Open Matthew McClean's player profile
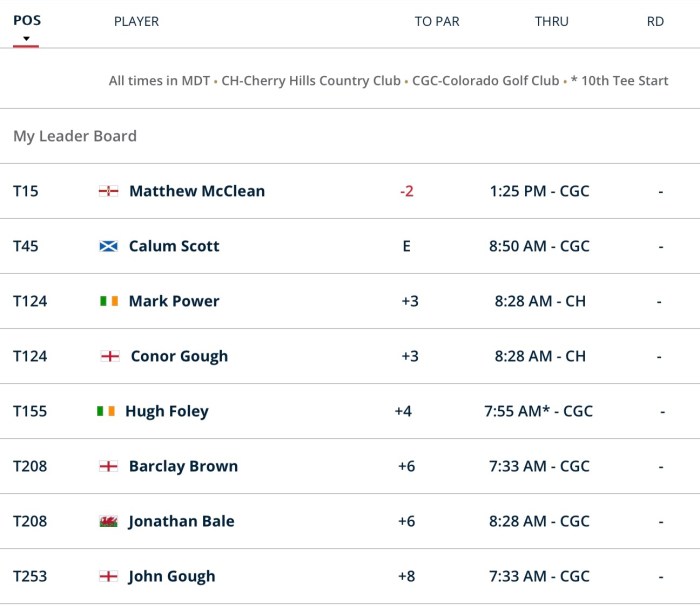Image resolution: width=700 pixels, height=609 pixels. (197, 191)
